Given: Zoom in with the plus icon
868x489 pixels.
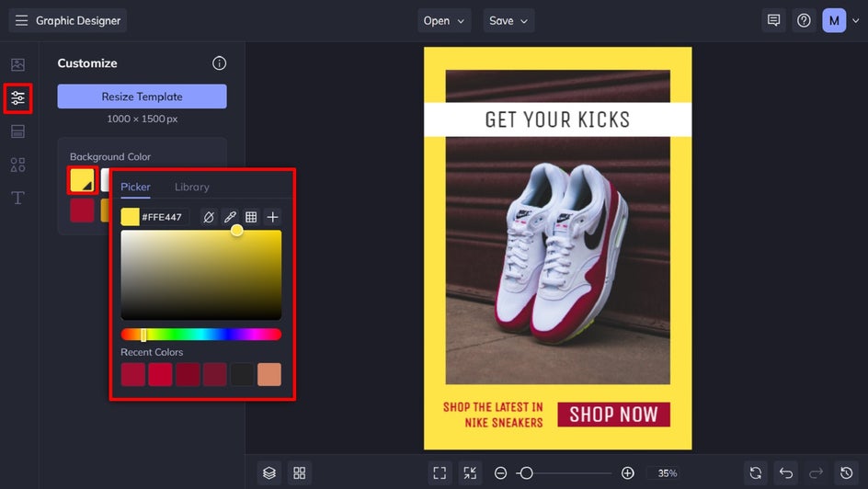Looking at the screenshot, I should [x=628, y=473].
